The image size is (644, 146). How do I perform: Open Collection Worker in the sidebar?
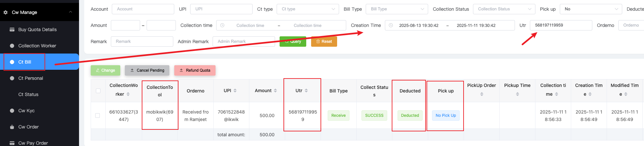coord(37,46)
